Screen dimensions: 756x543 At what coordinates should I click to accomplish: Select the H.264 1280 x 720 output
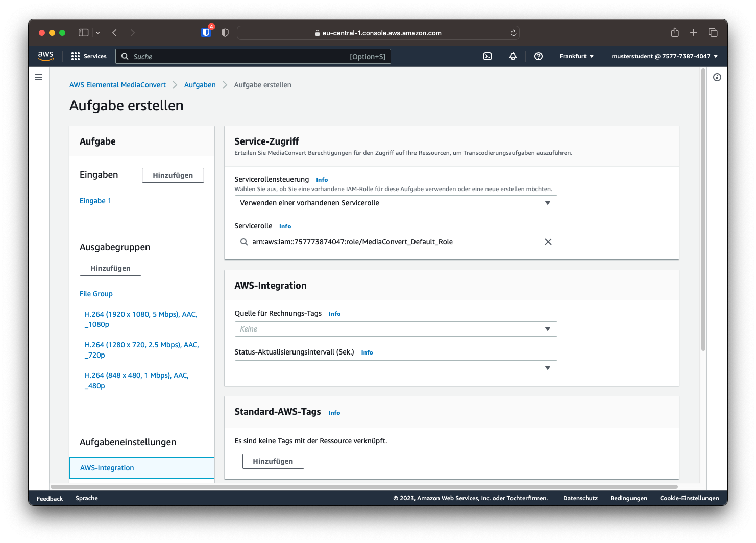tap(142, 350)
